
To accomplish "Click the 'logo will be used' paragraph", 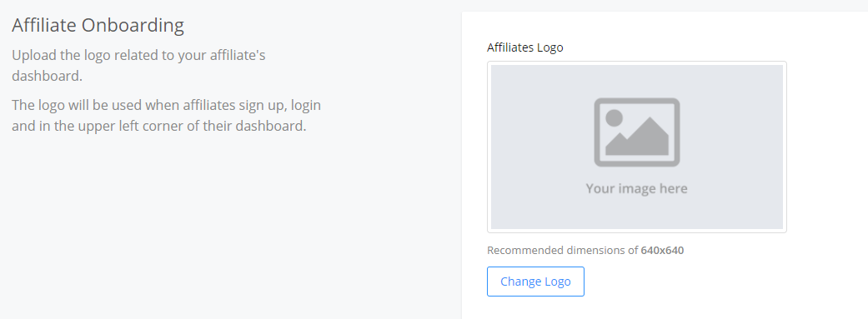I will pos(166,115).
